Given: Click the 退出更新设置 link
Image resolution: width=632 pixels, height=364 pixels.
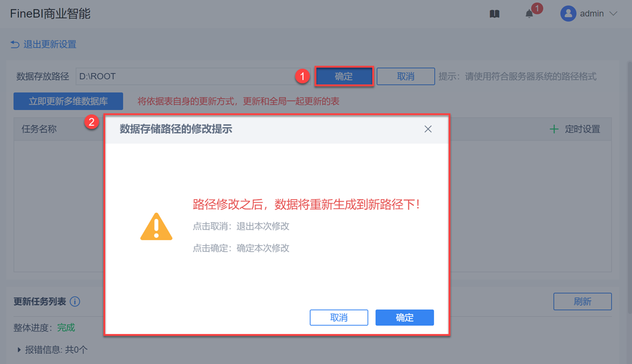Looking at the screenshot, I should pyautogui.click(x=50, y=44).
